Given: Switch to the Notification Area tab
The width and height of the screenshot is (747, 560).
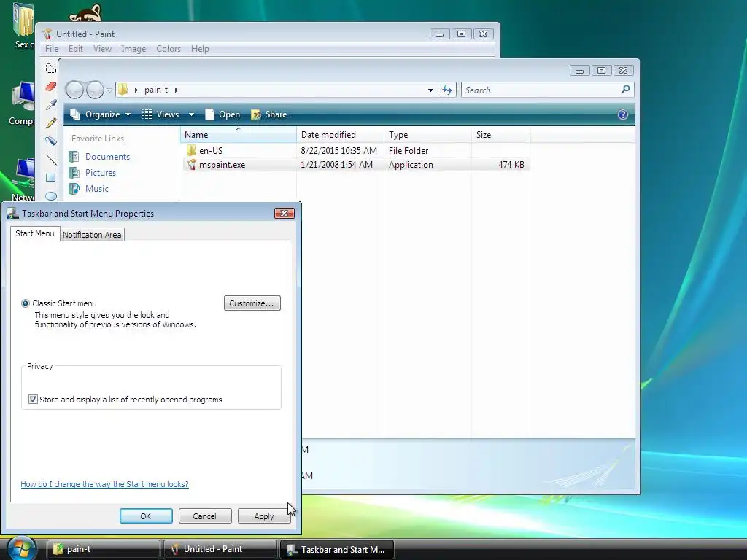Looking at the screenshot, I should point(92,235).
